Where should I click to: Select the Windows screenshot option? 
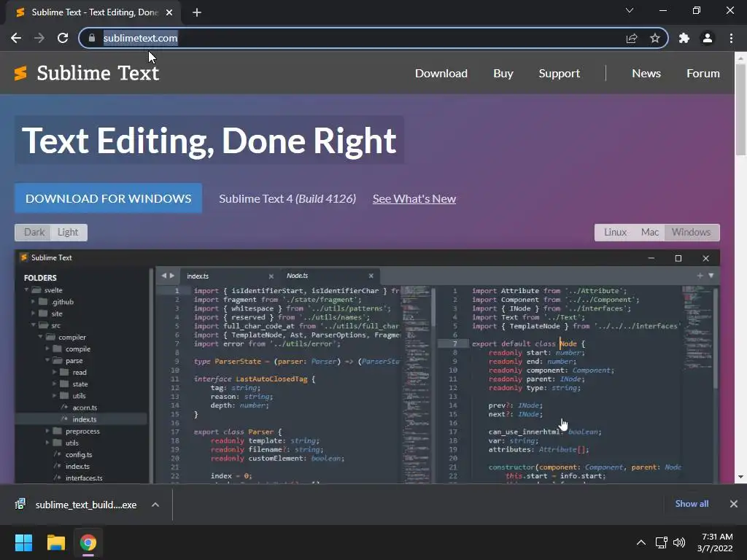tap(692, 233)
